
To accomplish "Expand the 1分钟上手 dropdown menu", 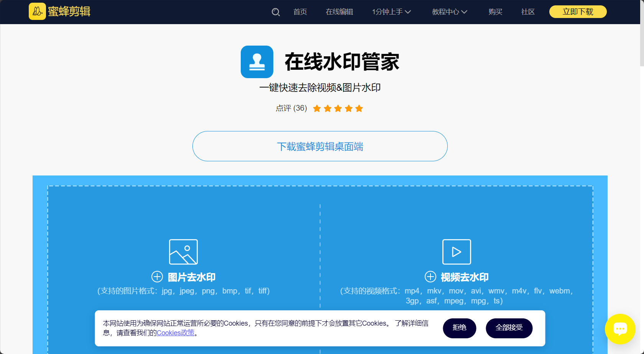I will click(391, 12).
